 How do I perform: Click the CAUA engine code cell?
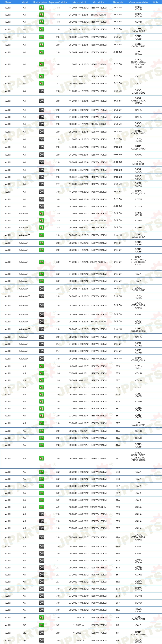point(138,507)
